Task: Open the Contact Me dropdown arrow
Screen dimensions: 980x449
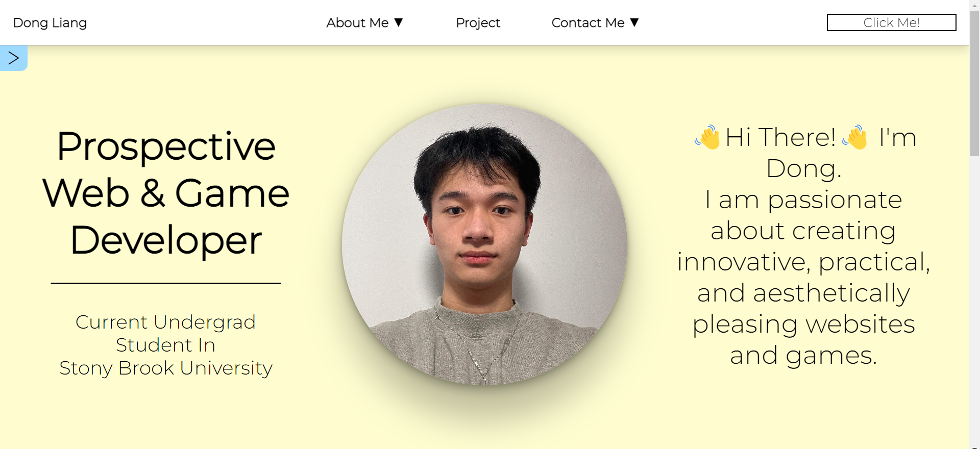Action: (634, 22)
